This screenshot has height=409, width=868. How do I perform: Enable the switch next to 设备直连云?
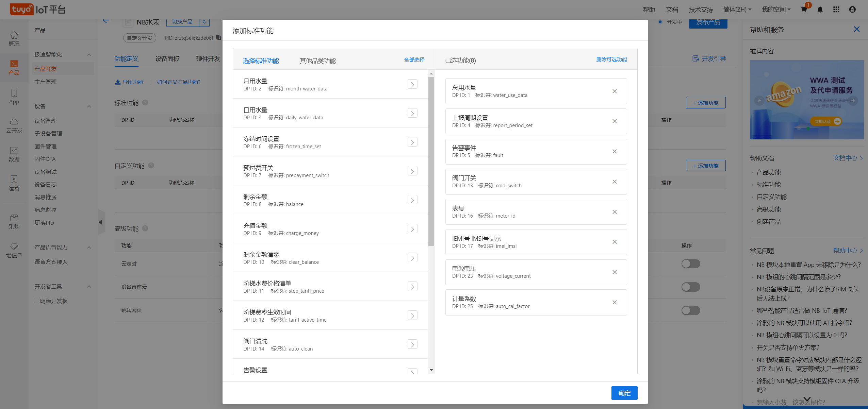pyautogui.click(x=691, y=287)
